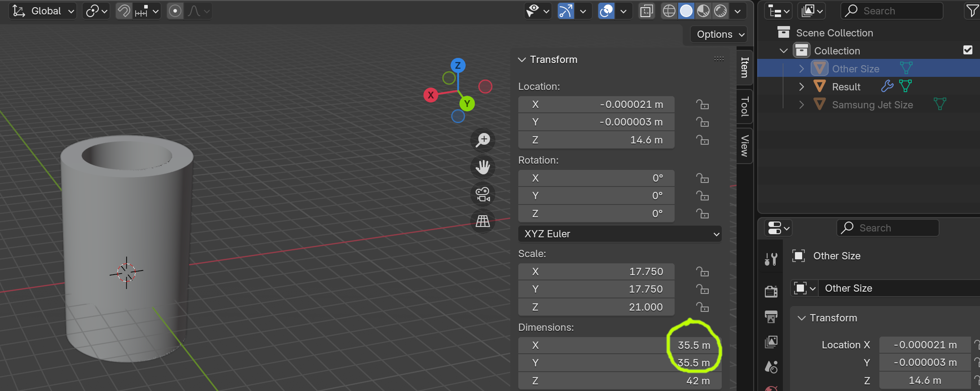Select Rendered viewport shading
This screenshot has height=391, width=980.
(720, 11)
